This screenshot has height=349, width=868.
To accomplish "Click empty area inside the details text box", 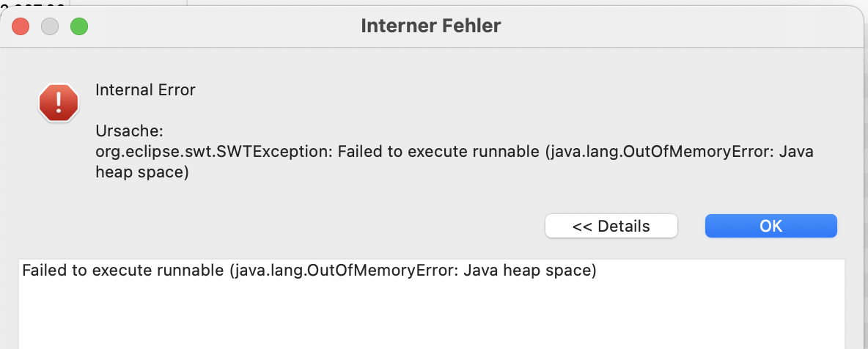I will pos(431,315).
